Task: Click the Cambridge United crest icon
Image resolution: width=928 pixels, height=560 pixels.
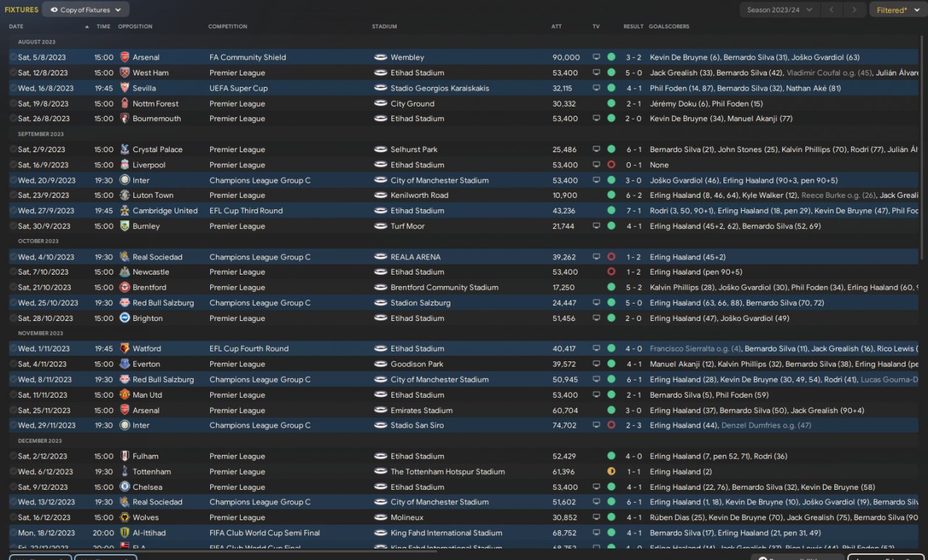Action: click(x=125, y=211)
